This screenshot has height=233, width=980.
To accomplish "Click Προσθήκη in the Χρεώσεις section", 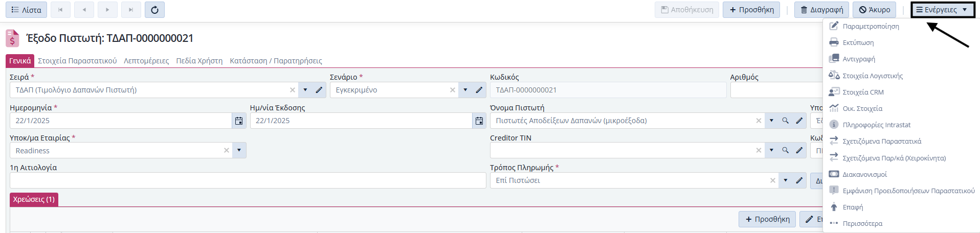I will pyautogui.click(x=767, y=219).
